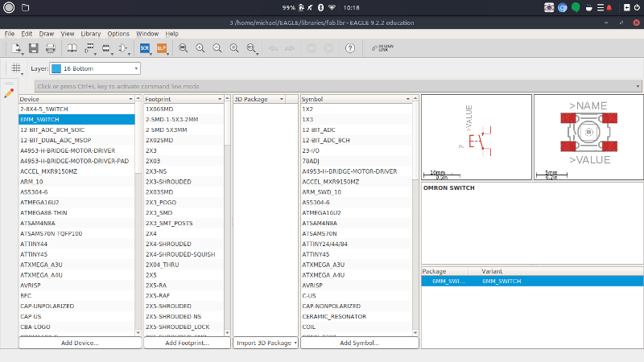Open the command line history dropdown arrow
The width and height of the screenshot is (644, 362).
point(638,86)
